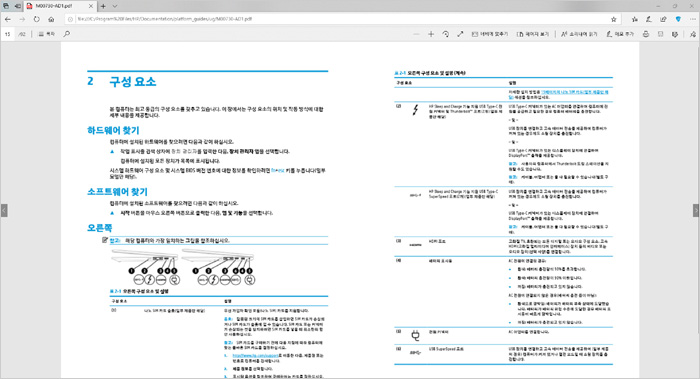Click the '소프트웨어 찾기' heading
700x379 pixels.
point(117,192)
